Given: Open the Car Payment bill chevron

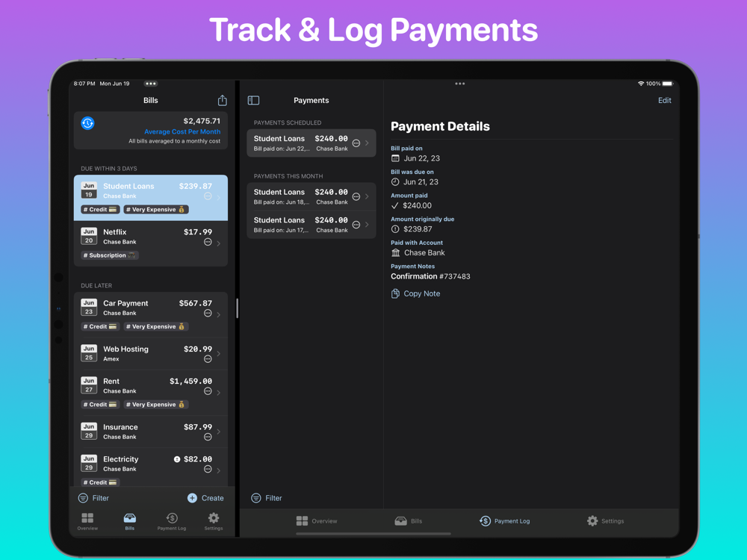Looking at the screenshot, I should [219, 315].
